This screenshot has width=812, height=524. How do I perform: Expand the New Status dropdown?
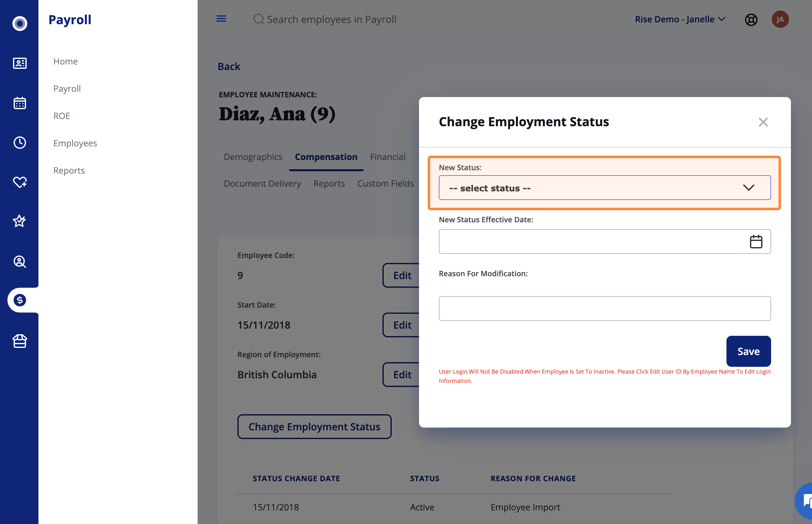coord(605,188)
